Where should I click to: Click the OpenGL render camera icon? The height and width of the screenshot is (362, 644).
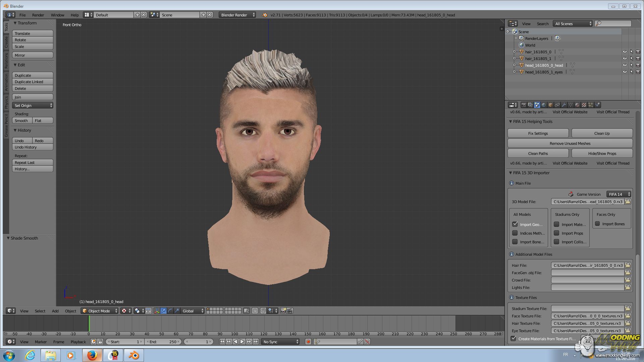(283, 311)
